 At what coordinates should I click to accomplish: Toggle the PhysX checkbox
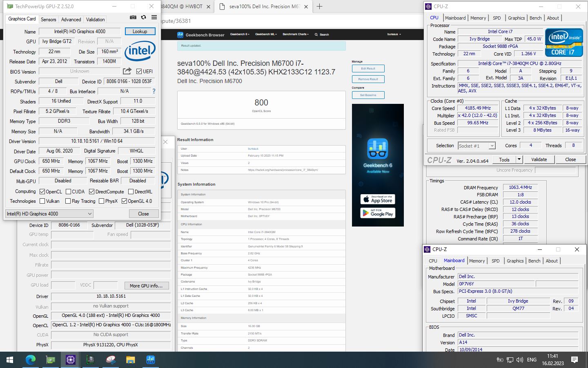(101, 201)
